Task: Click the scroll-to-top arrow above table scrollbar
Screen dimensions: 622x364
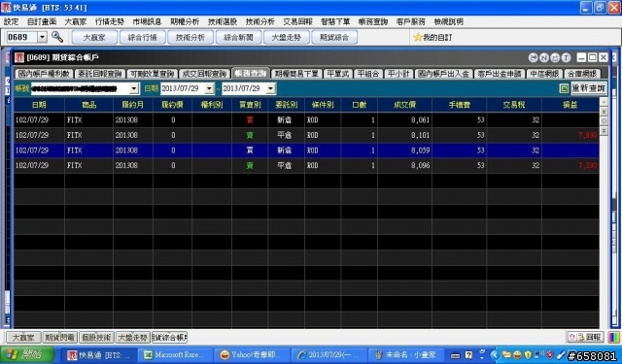Action: point(604,112)
